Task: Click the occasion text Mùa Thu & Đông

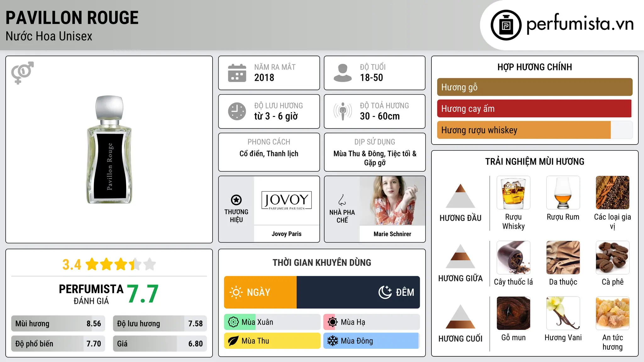Action: [x=359, y=154]
